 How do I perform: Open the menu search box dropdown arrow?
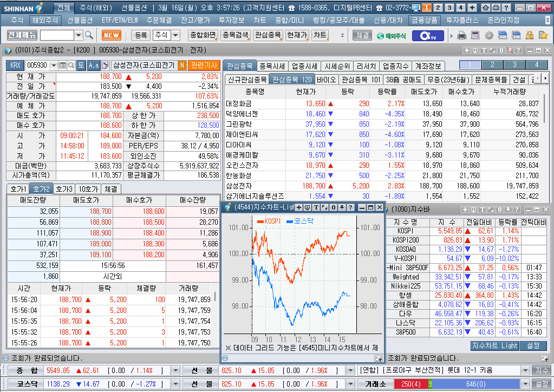click(79, 35)
